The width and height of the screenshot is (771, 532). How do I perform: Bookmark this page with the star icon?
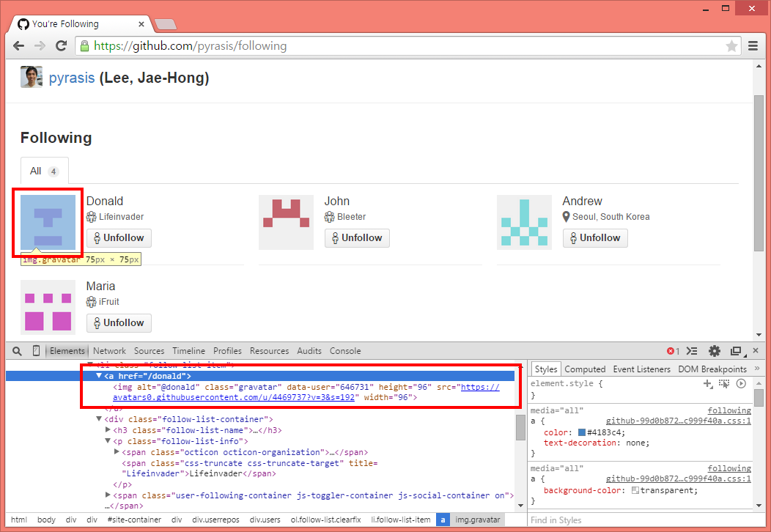click(731, 46)
